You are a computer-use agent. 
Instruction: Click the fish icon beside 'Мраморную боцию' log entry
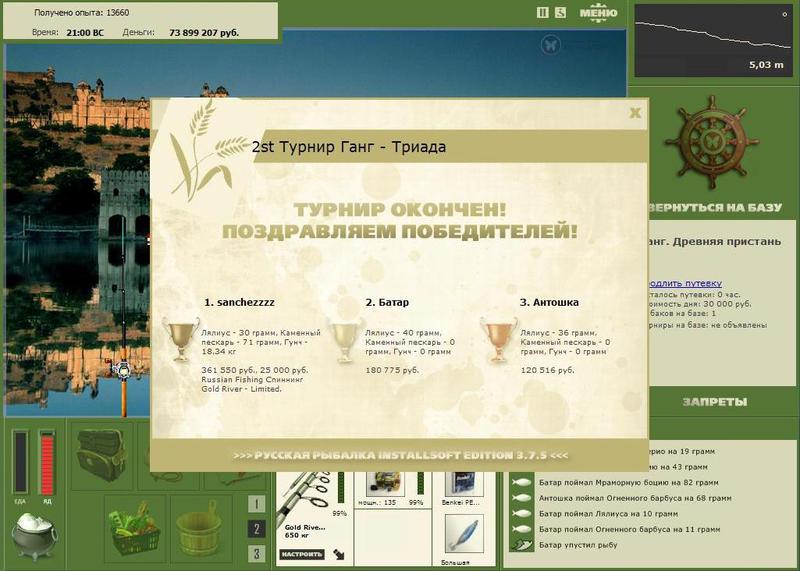521,482
